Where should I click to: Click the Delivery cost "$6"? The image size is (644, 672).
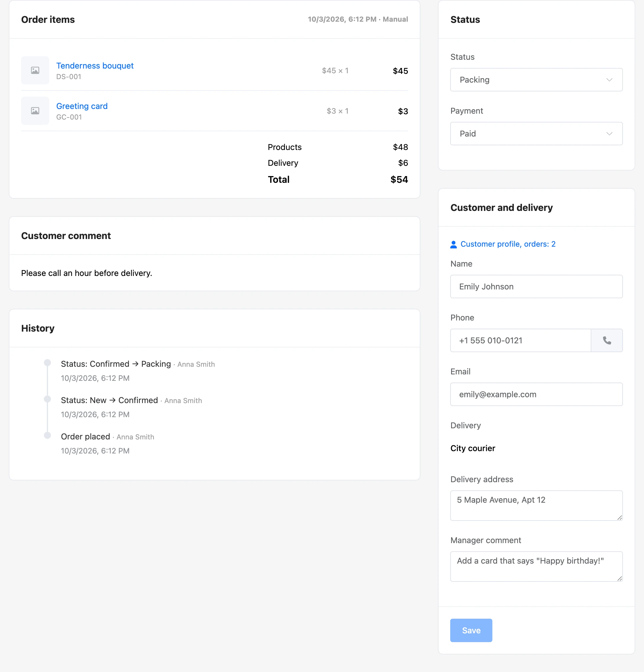[x=403, y=163]
